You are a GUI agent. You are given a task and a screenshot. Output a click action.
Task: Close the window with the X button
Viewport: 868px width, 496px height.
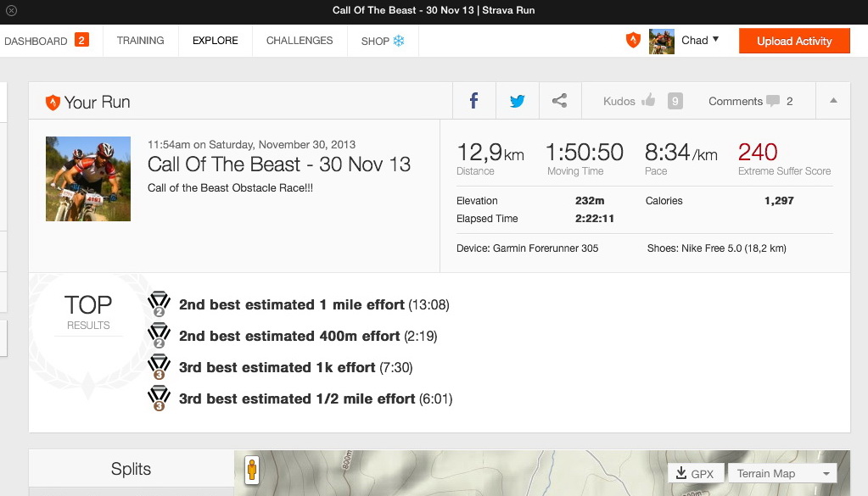pos(11,11)
